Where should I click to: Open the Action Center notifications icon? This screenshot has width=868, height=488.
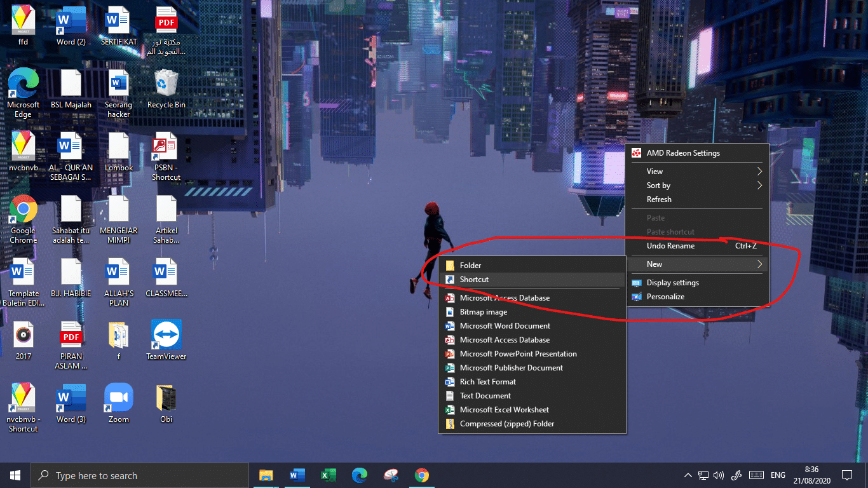pos(846,475)
